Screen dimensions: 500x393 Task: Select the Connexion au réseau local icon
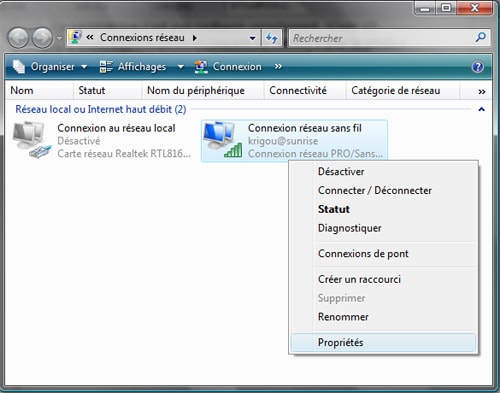[x=32, y=139]
